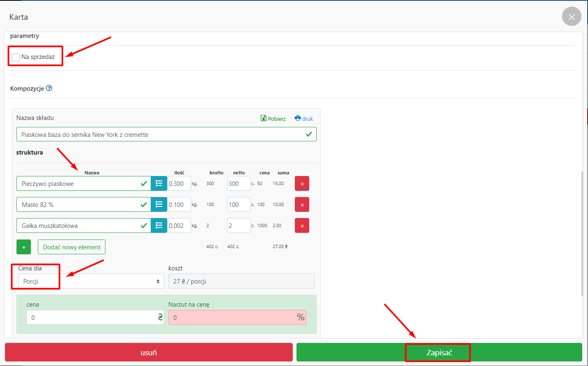This screenshot has width=588, height=366.
Task: Delete the Gałka muszkatołowa row
Action: tap(302, 225)
